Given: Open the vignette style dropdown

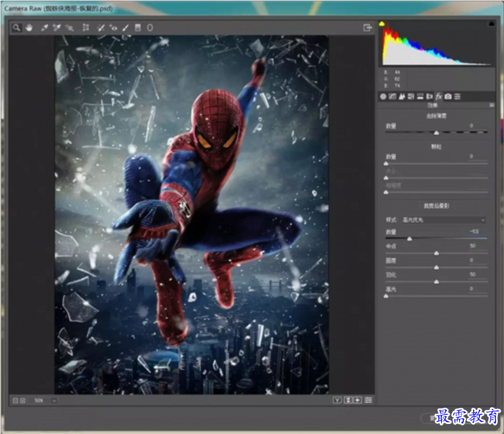Looking at the screenshot, I should tap(444, 220).
